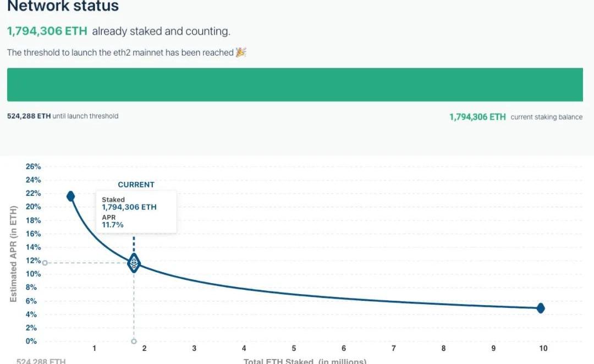
Task: Click the 5 tick label on the staked axis
Action: [294, 348]
